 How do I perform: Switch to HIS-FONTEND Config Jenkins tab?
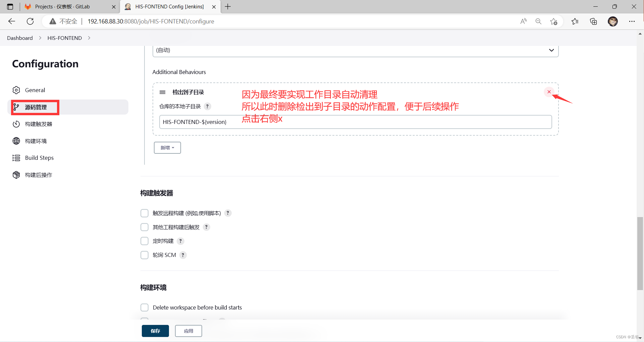point(170,7)
